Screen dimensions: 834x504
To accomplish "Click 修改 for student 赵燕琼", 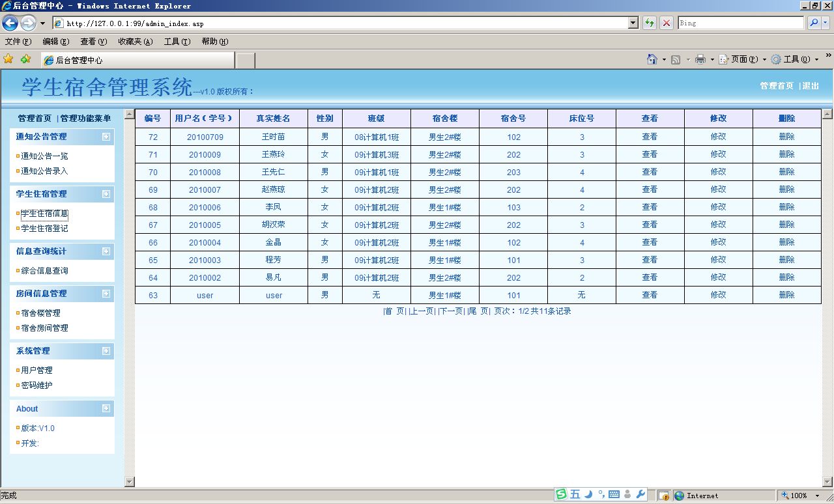I will tap(718, 189).
